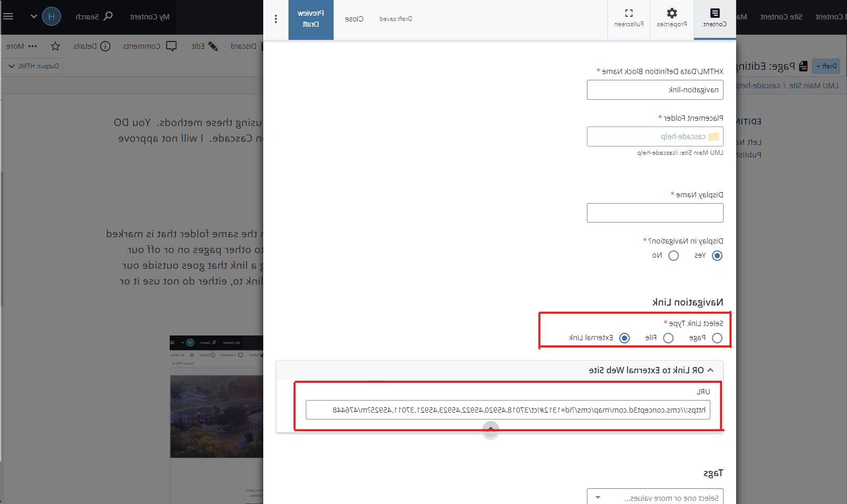Open My Content menu
The height and width of the screenshot is (504, 847).
150,17
